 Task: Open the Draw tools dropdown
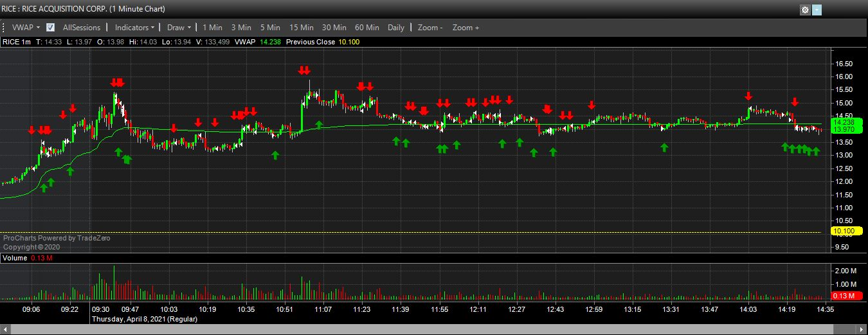[x=179, y=28]
